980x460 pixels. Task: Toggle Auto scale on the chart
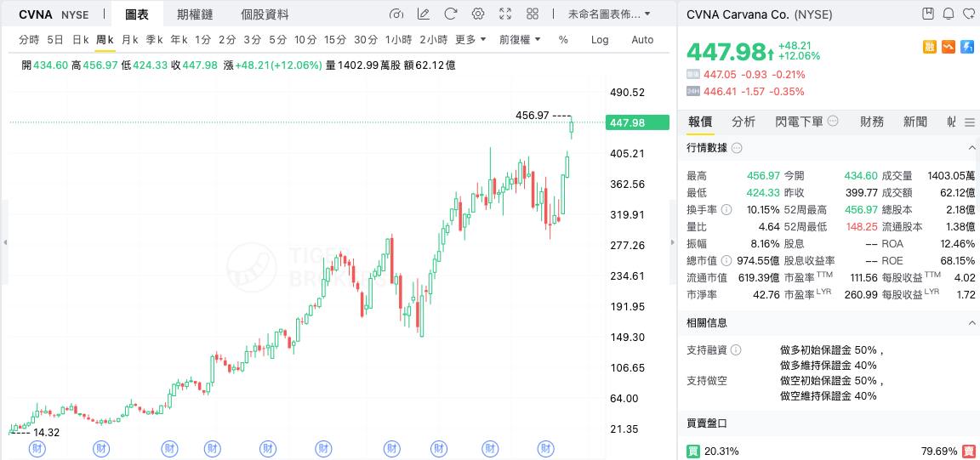coord(642,39)
